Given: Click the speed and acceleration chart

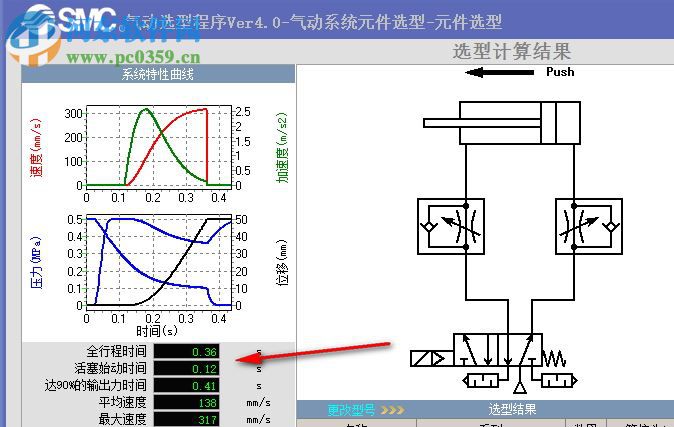Looking at the screenshot, I should click(159, 145).
